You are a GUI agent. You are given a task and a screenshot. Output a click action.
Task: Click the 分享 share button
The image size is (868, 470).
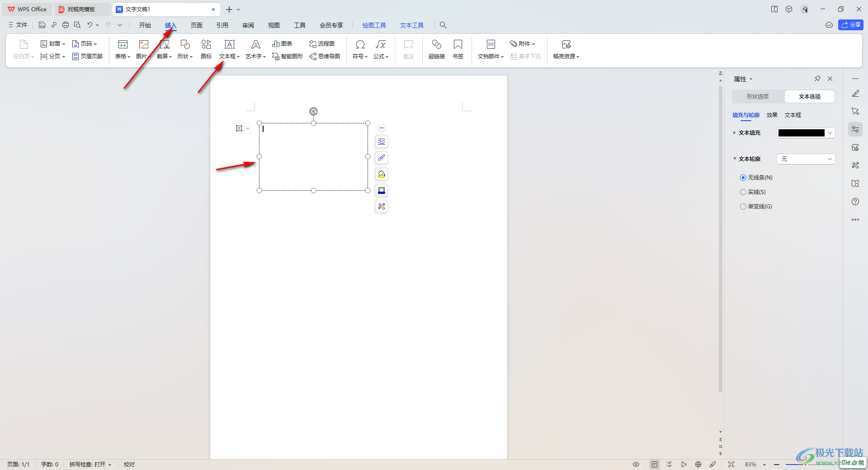851,25
